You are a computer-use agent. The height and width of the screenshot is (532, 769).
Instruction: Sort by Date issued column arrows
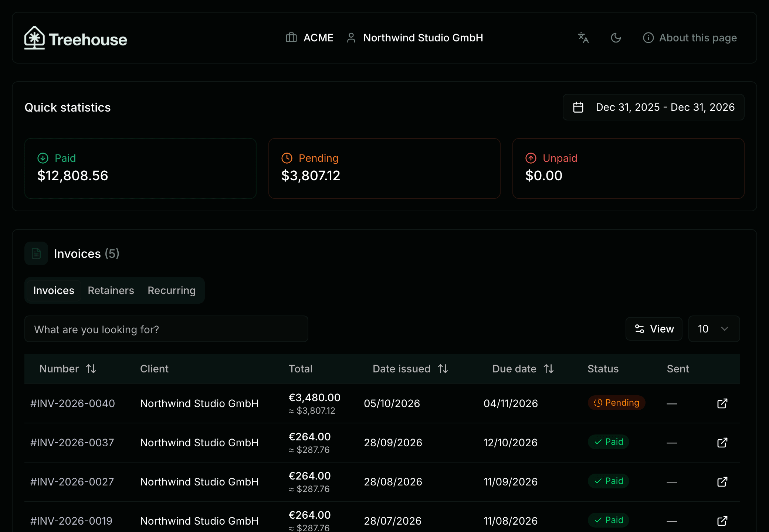tap(443, 369)
